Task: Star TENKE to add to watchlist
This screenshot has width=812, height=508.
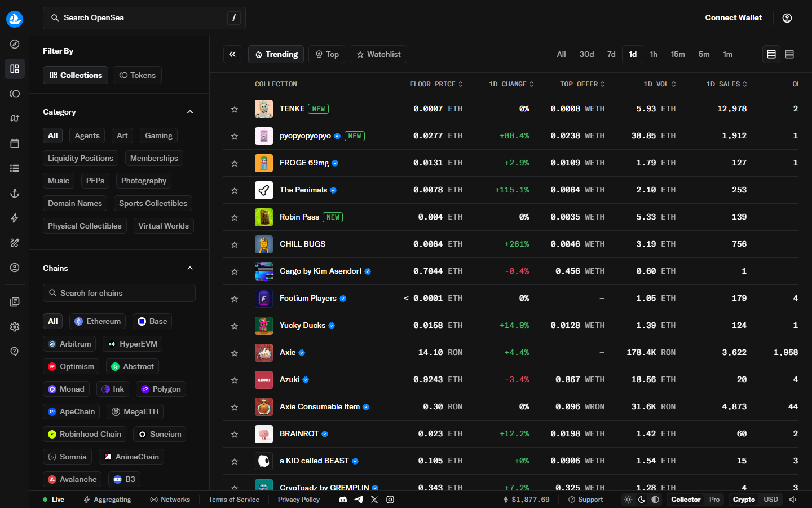Action: [235, 109]
